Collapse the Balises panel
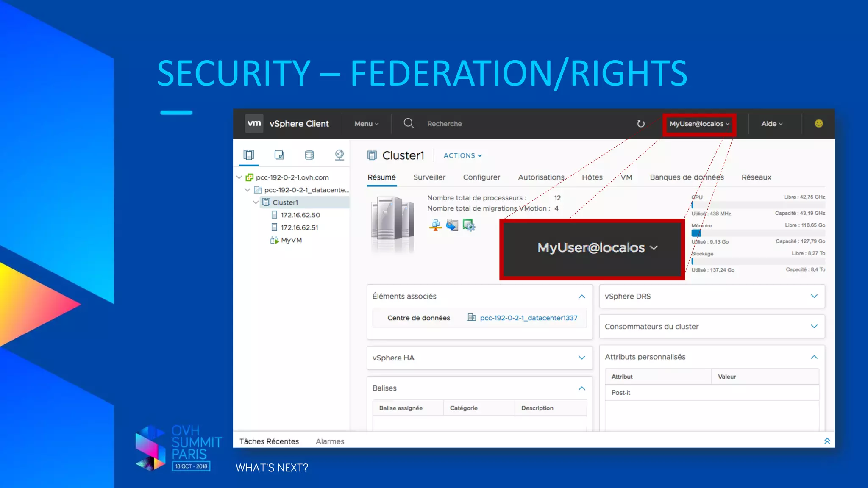868x488 pixels. click(x=582, y=388)
